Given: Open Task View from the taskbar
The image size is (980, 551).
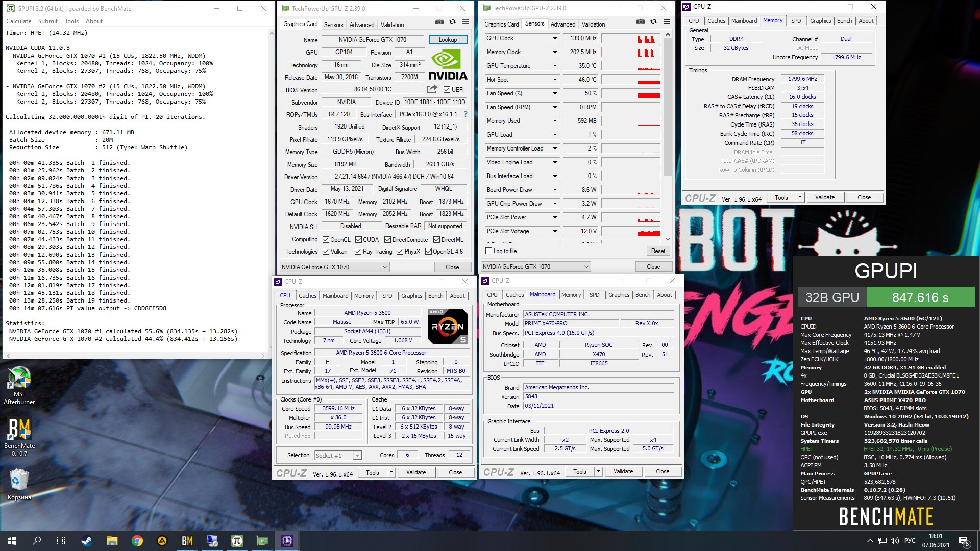Looking at the screenshot, I should tap(61, 541).
